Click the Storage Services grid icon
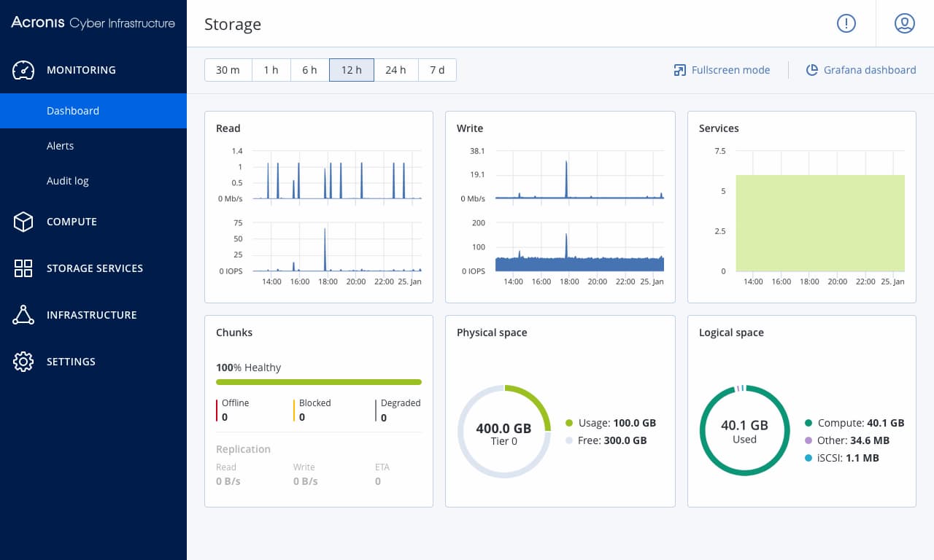934x560 pixels. (23, 268)
